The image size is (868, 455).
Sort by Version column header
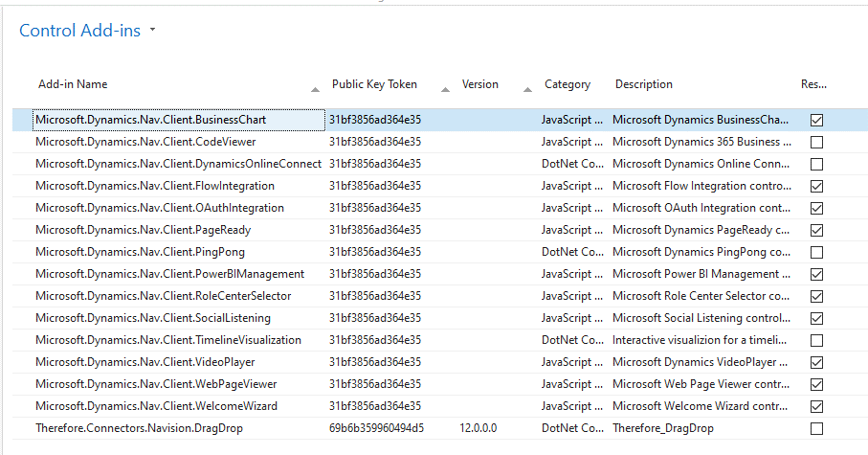coord(480,84)
